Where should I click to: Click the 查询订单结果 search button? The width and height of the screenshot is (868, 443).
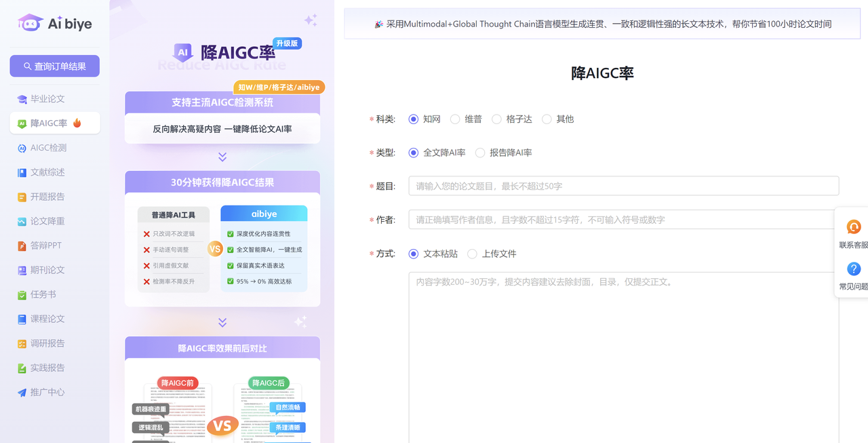(55, 66)
